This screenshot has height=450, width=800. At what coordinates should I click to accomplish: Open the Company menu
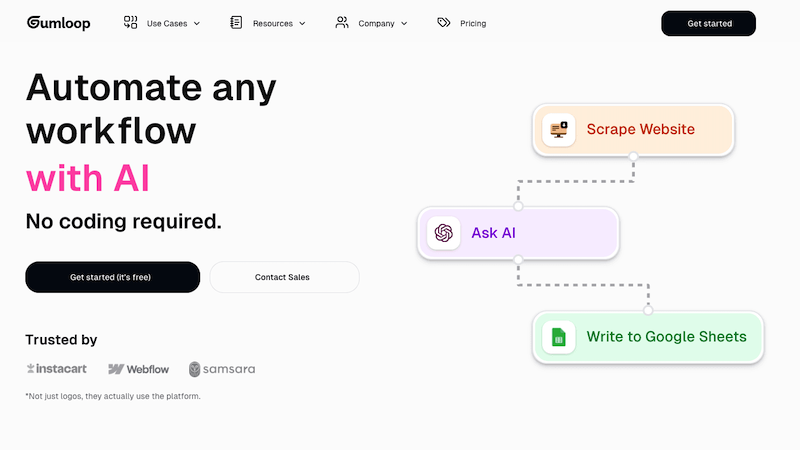tap(376, 23)
